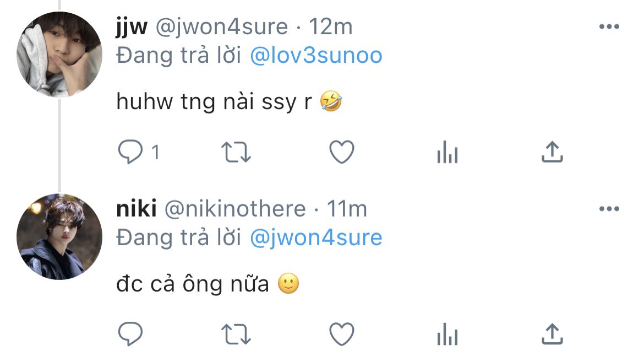Retweet jjw's tweet
The height and width of the screenshot is (356, 644).
[x=236, y=152]
